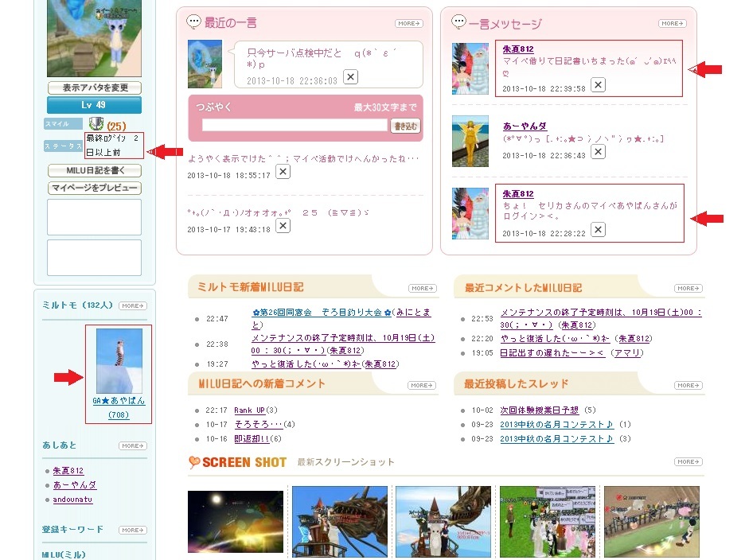Open あ～やんダ's yellow avatar picture
This screenshot has width=745, height=560.
(470, 141)
